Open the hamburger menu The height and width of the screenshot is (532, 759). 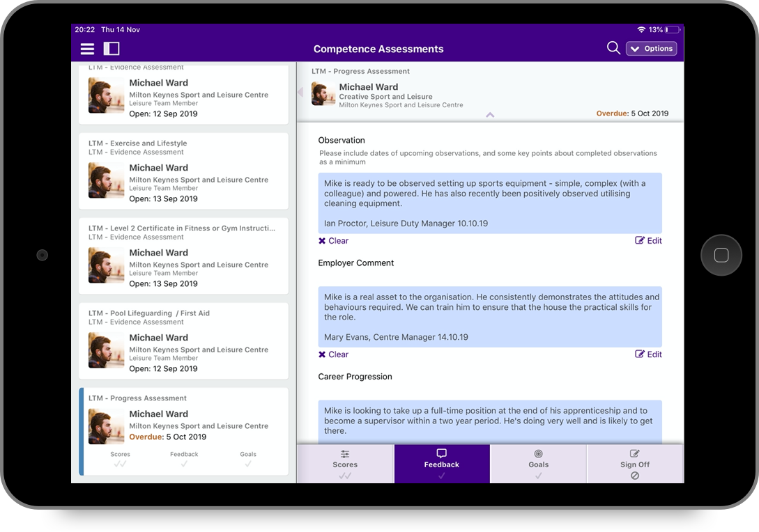click(87, 49)
